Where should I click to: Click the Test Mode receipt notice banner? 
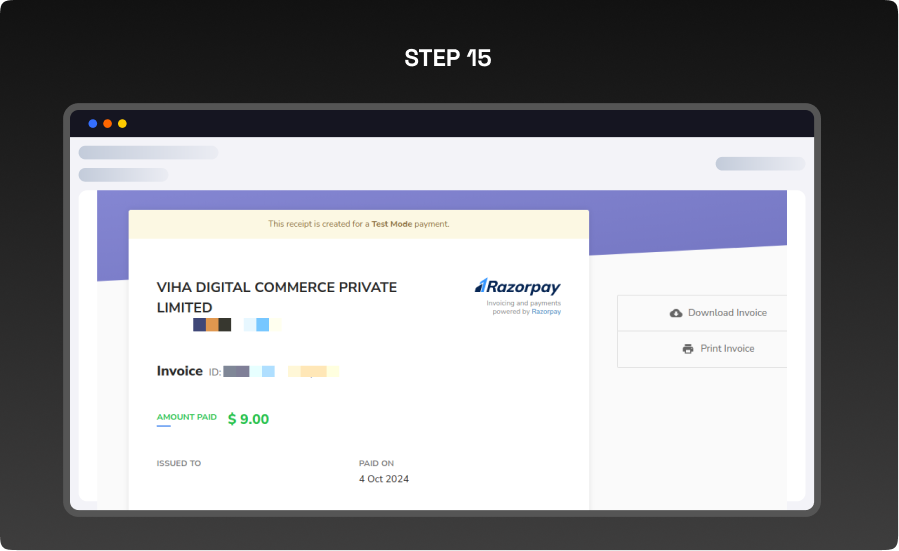[358, 224]
